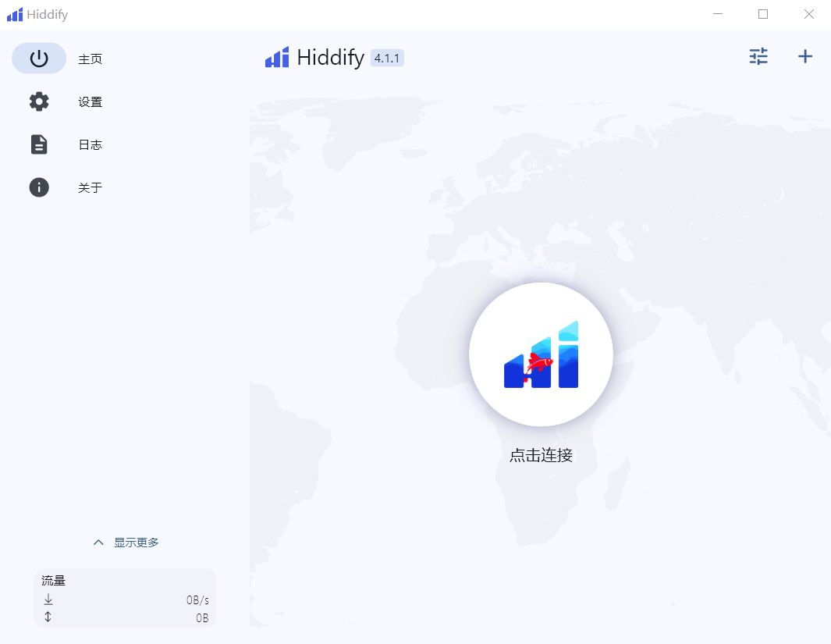
Task: Select the 主页 menu label
Action: click(x=91, y=59)
